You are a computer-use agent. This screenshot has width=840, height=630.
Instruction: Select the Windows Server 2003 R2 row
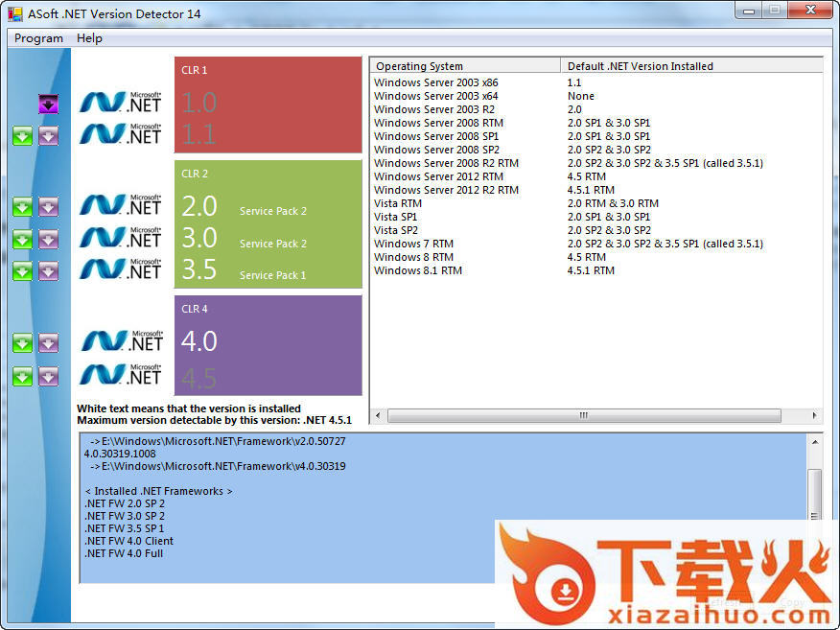tap(596, 109)
